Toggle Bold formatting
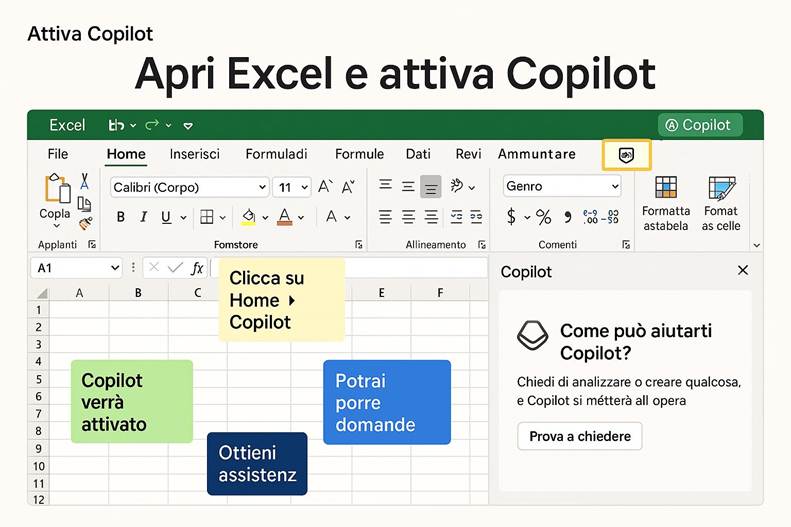Viewport: 791px width, 527px height. tap(121, 217)
